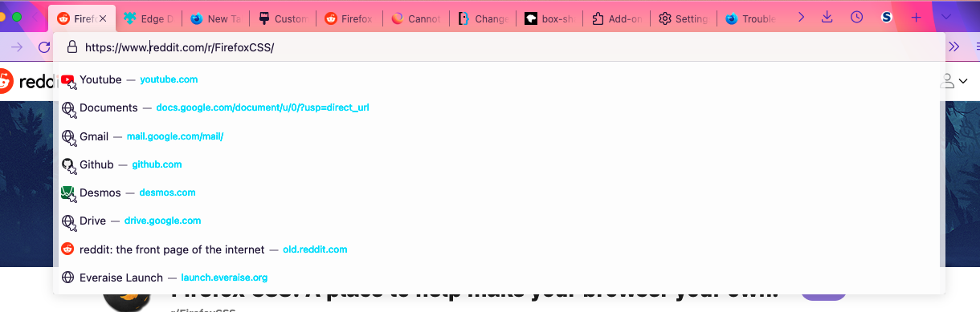Reload the current page

pyautogui.click(x=44, y=47)
